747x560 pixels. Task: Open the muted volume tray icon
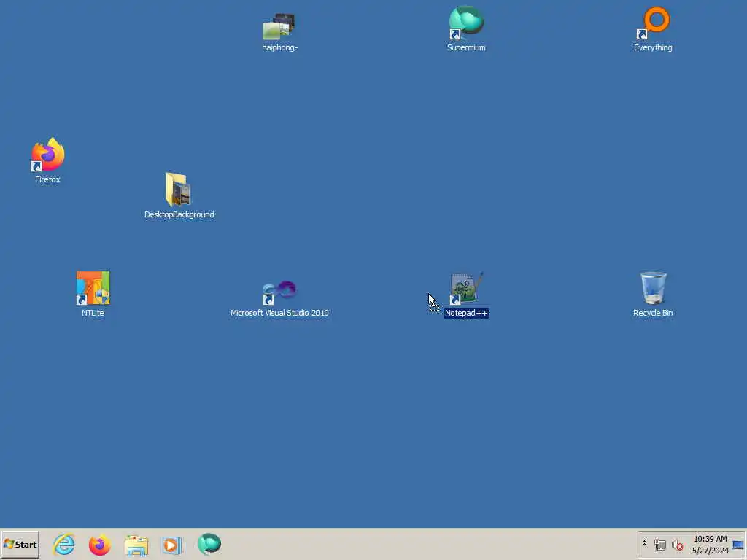tap(677, 544)
